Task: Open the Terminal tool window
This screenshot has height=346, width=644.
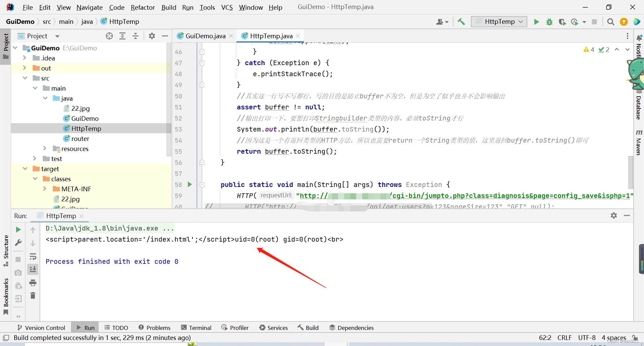Action: [196, 328]
